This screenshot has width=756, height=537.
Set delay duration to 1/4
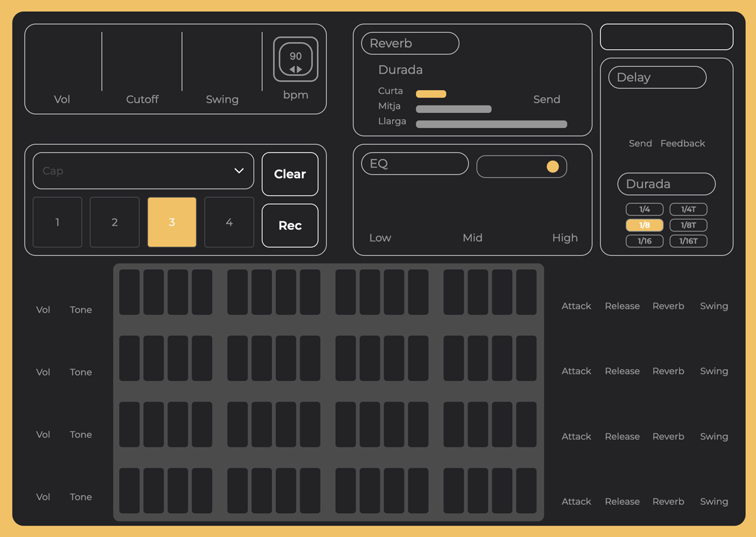click(x=644, y=209)
